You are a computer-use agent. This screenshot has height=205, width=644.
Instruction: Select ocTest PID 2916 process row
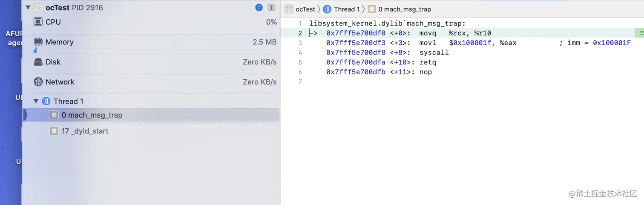point(151,8)
